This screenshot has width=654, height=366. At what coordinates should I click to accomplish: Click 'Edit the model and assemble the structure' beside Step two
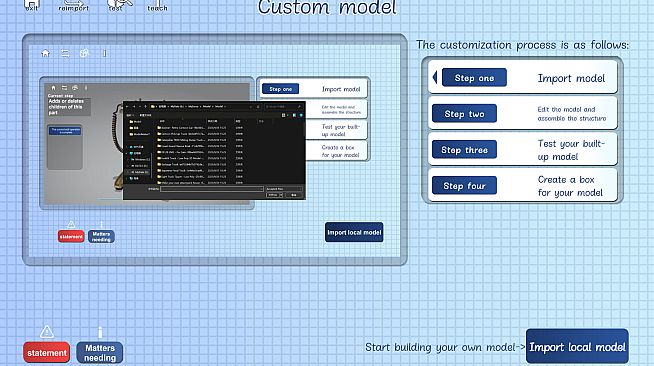click(571, 114)
